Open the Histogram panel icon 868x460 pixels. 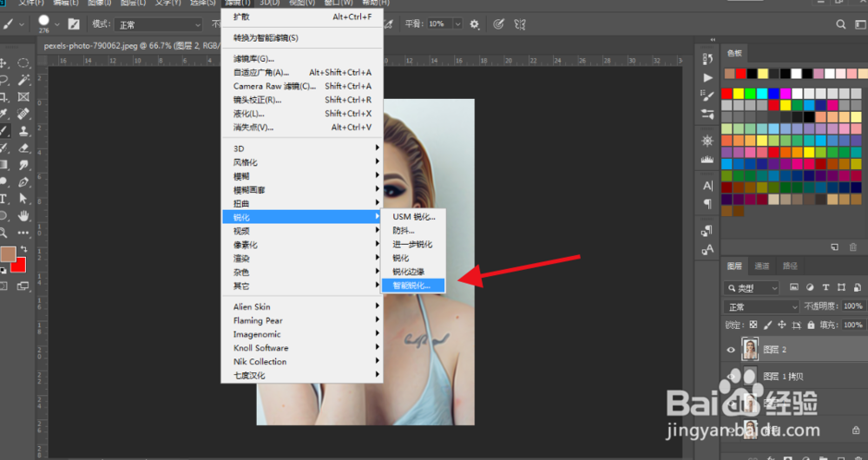[707, 160]
